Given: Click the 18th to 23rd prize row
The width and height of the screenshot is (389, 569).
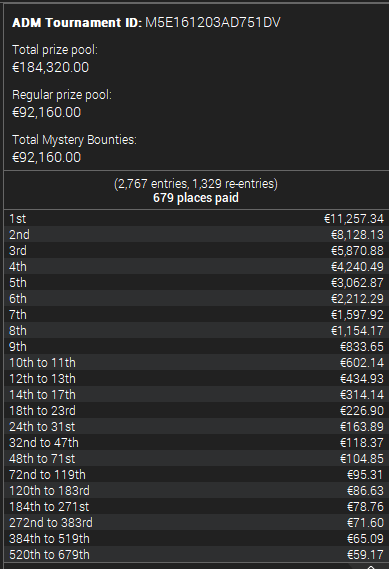Looking at the screenshot, I should tap(196, 410).
